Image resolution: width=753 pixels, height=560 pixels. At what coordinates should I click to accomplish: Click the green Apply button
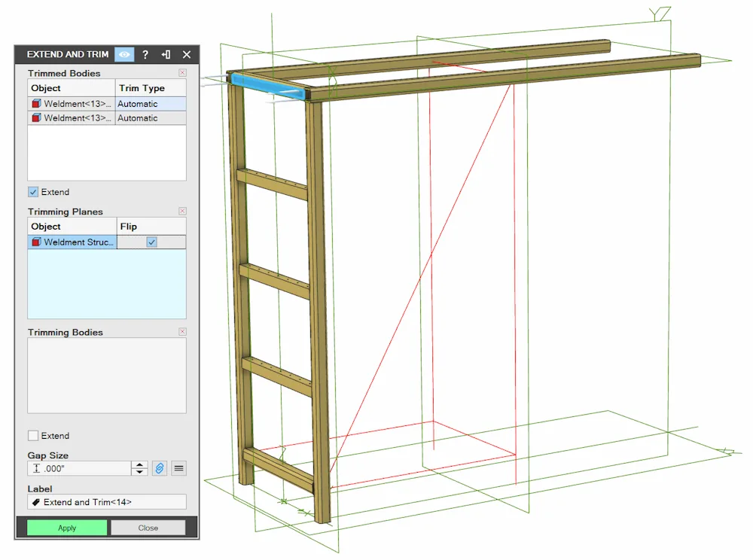click(67, 528)
